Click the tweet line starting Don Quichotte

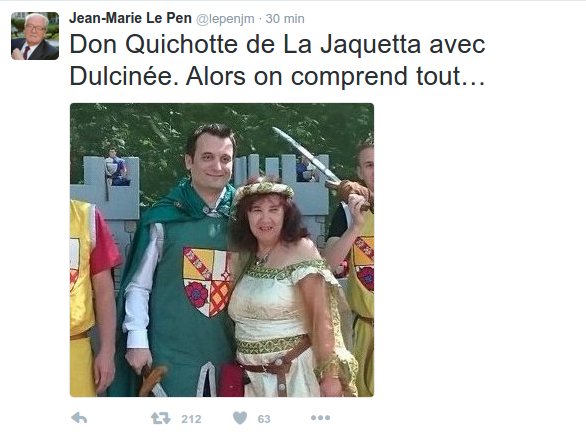pyautogui.click(x=277, y=45)
